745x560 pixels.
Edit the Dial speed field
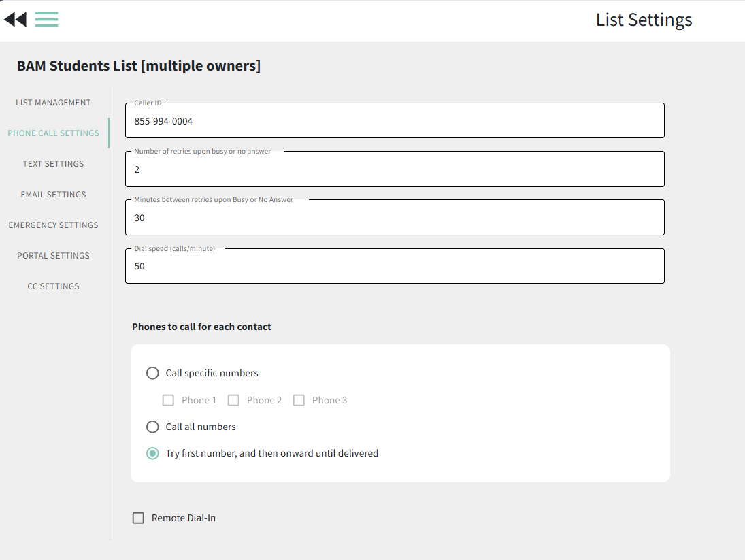click(x=395, y=267)
